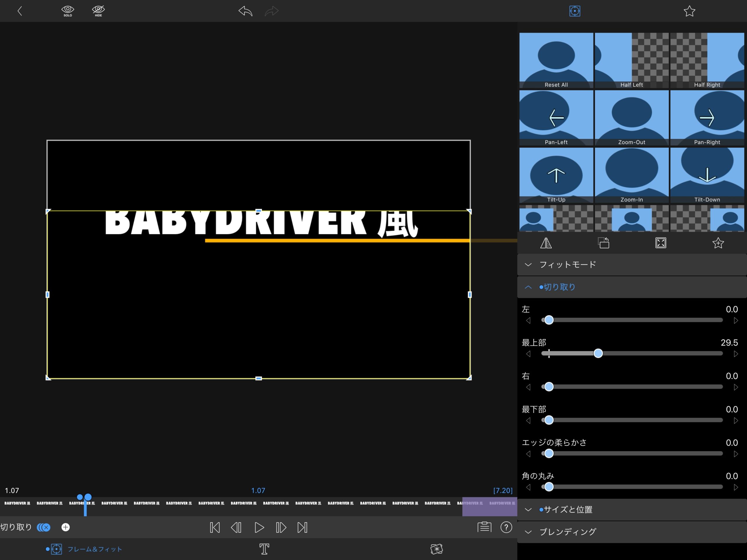Increase エッジの柔らかさ with right arrow

736,453
